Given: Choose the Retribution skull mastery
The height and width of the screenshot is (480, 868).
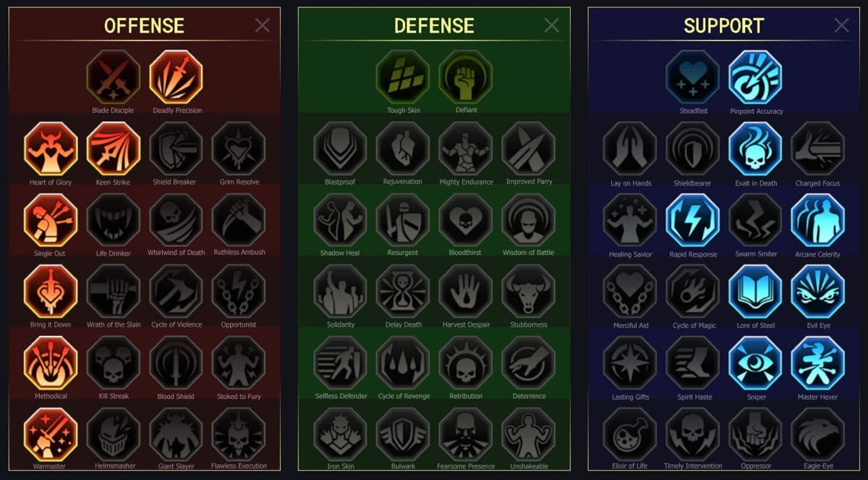Looking at the screenshot, I should pyautogui.click(x=466, y=363).
